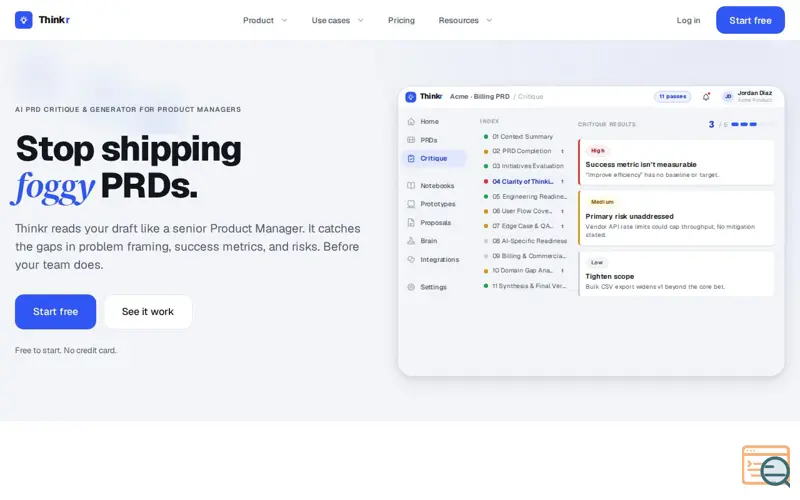The image size is (800, 500).
Task: Click the Brain sidebar icon
Action: click(x=411, y=241)
